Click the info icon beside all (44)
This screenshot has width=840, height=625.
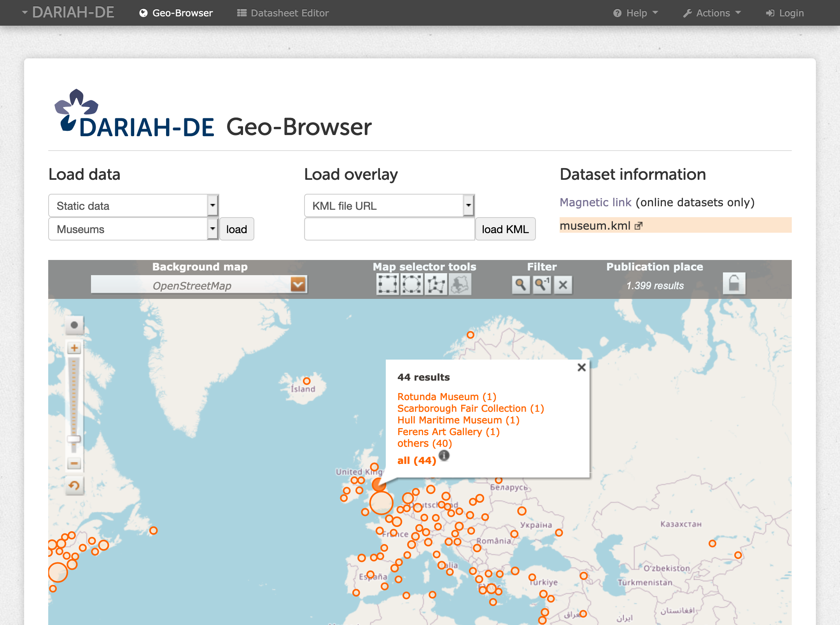(x=444, y=455)
